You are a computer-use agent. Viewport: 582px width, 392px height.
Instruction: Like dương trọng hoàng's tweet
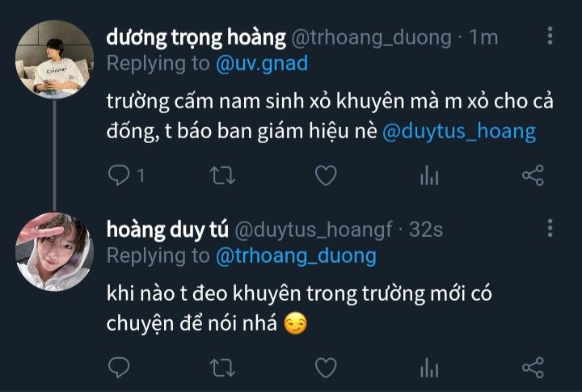(326, 175)
